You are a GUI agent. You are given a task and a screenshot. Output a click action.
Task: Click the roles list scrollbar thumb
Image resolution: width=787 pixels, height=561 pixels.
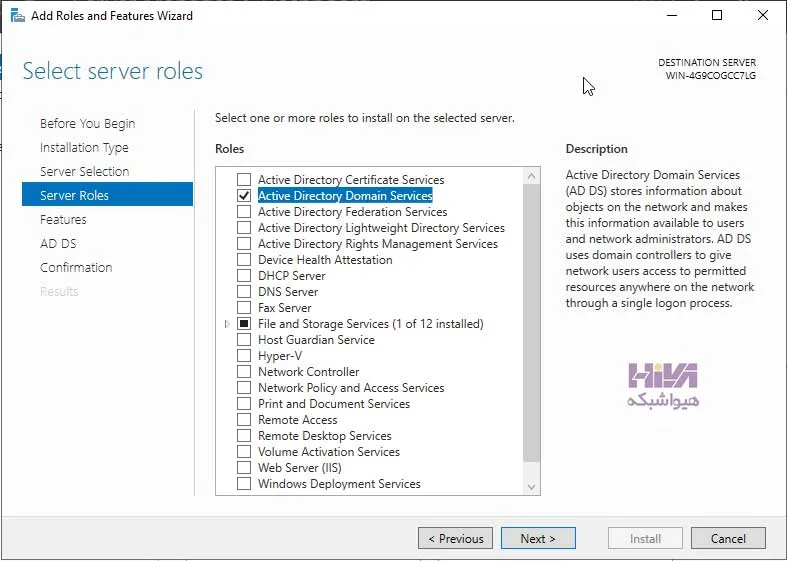pos(532,323)
